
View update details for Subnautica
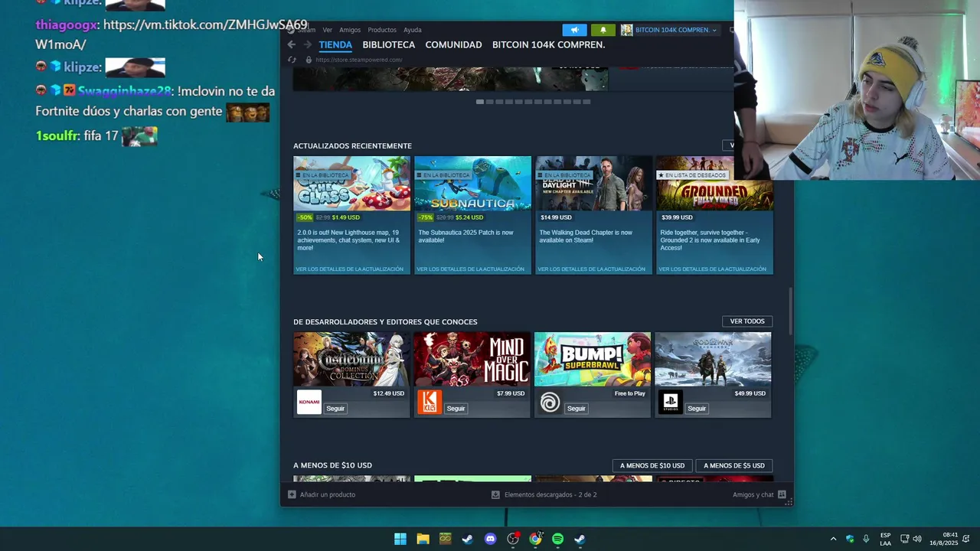click(x=470, y=269)
